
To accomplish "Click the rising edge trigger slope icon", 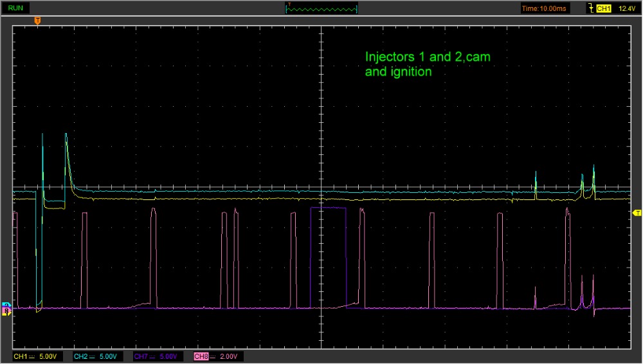I will click(x=590, y=8).
